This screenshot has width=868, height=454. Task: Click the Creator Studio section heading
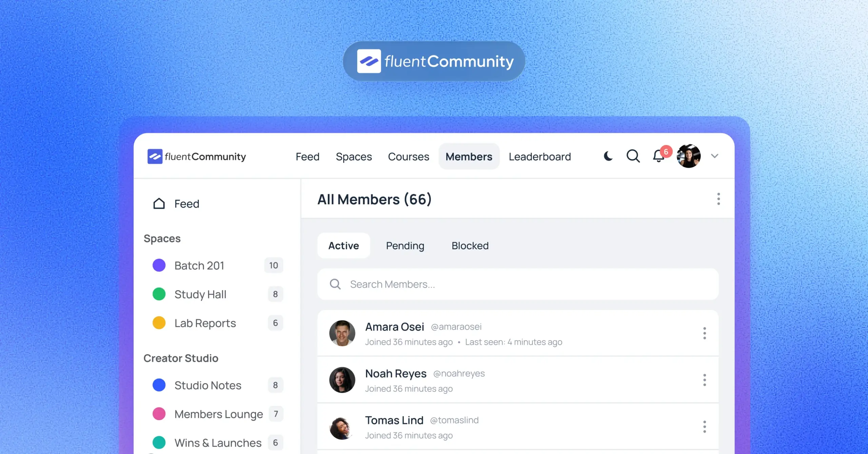tap(181, 358)
